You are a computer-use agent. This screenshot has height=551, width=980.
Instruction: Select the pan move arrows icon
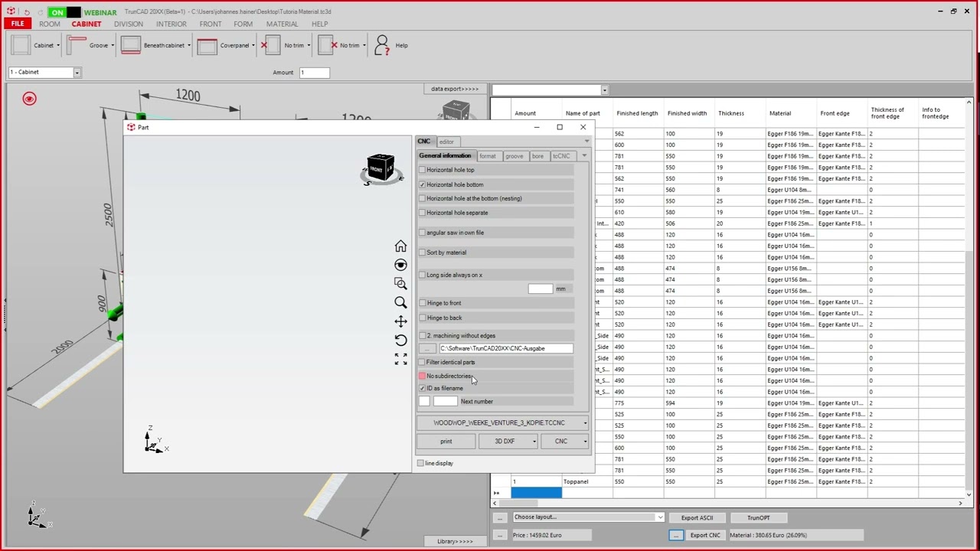pos(400,321)
